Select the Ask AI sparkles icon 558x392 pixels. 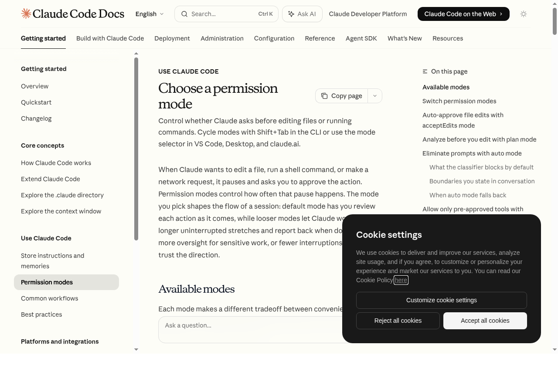pos(291,14)
